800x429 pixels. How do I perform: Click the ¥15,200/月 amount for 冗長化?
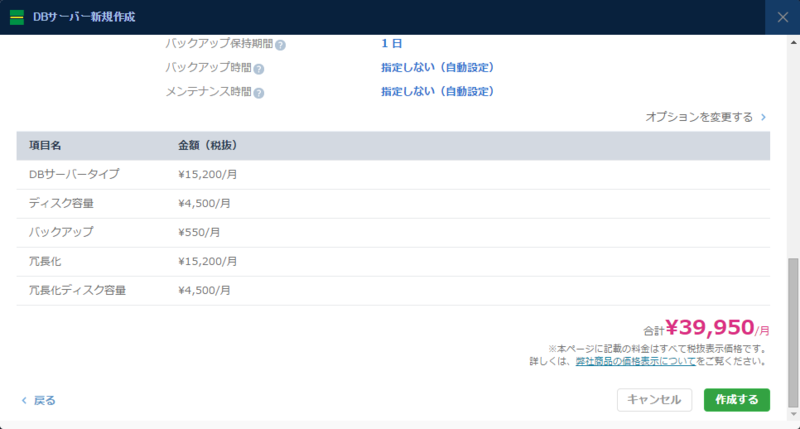[208, 262]
